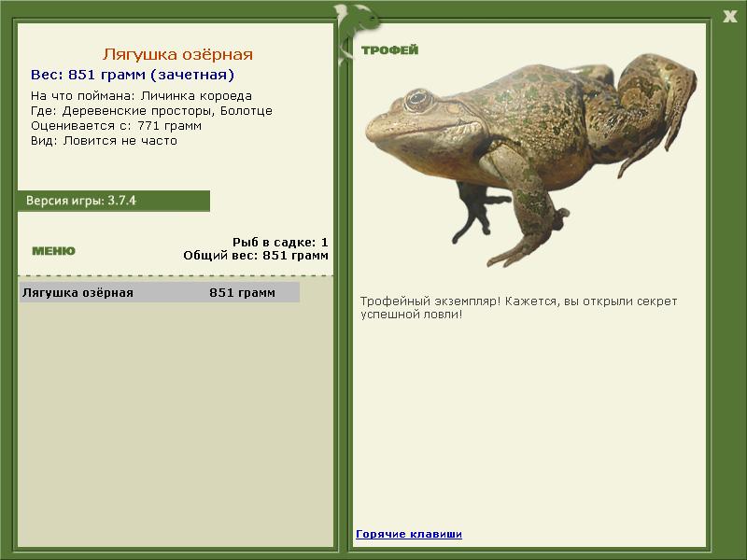Click the frog's head in the image
Screen dimensions: 747x560
pyautogui.click(x=411, y=107)
